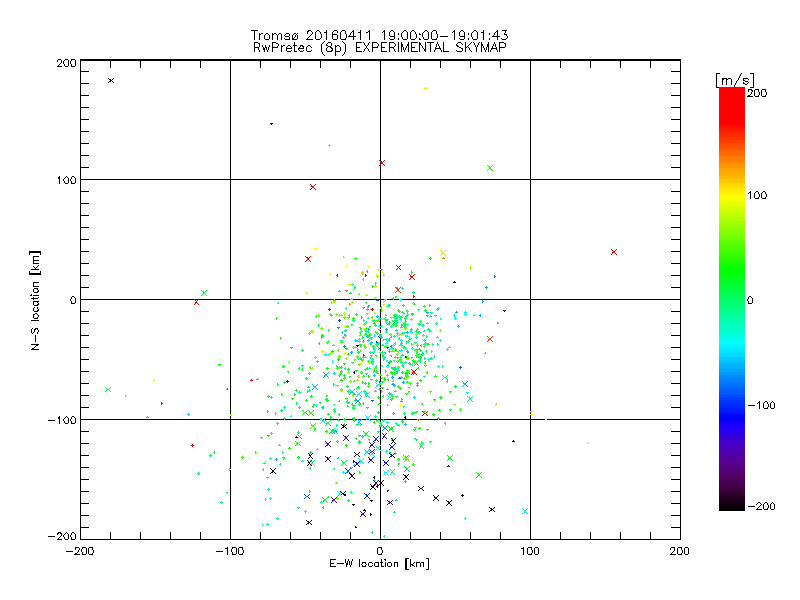Click the colorbar label -100

[761, 406]
